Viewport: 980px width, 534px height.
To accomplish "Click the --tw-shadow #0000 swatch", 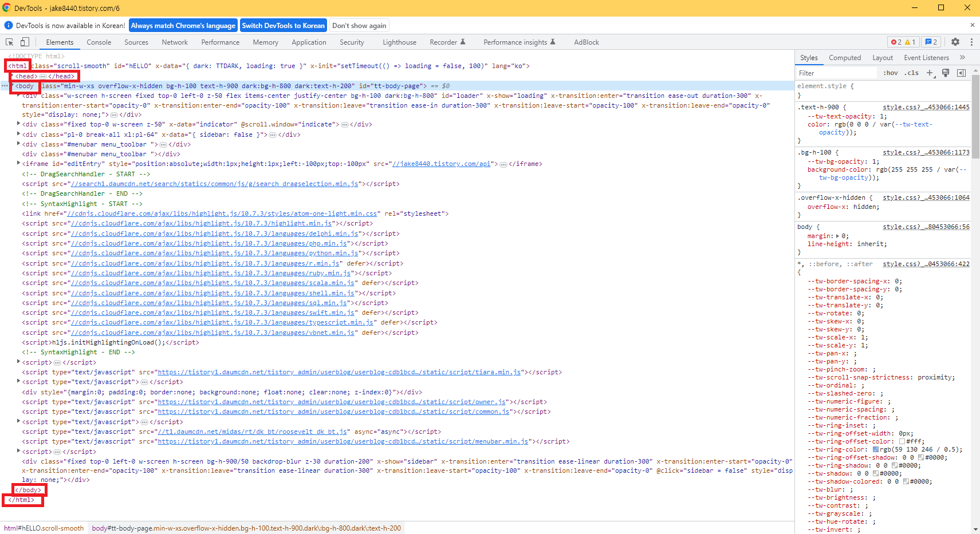I will tap(875, 473).
